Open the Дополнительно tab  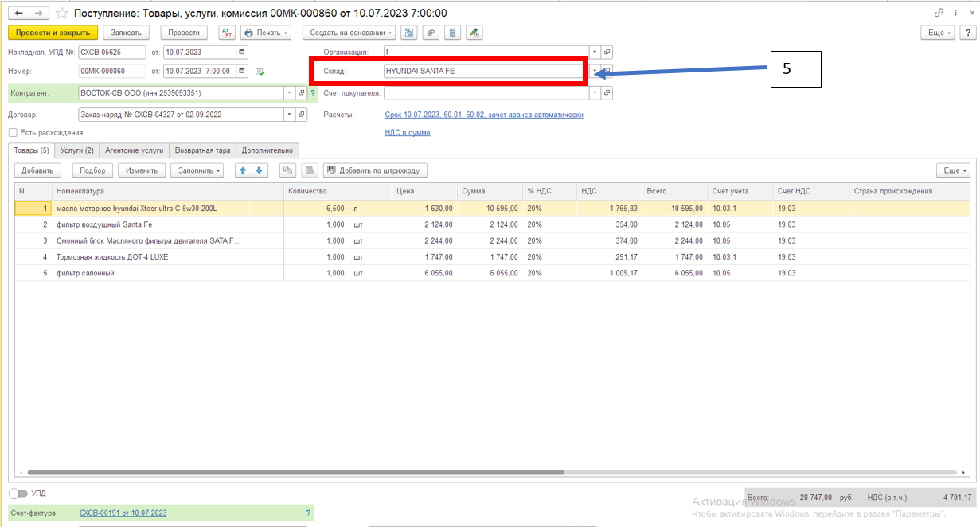click(267, 150)
